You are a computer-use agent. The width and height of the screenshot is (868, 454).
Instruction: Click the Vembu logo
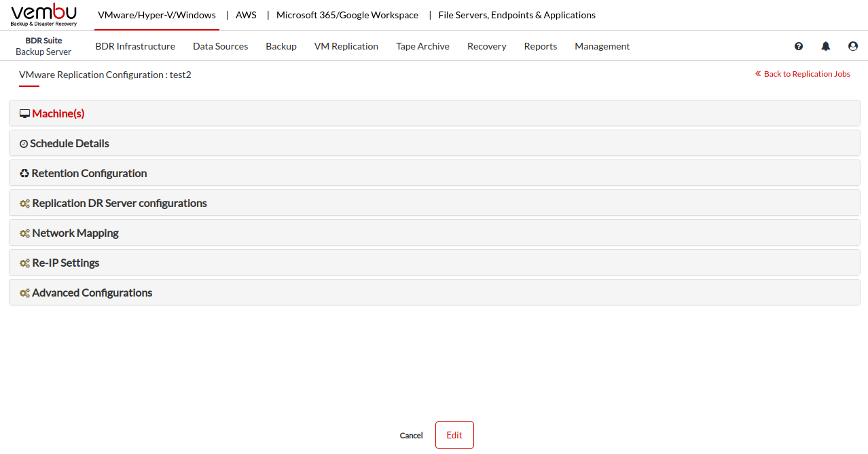pos(44,15)
